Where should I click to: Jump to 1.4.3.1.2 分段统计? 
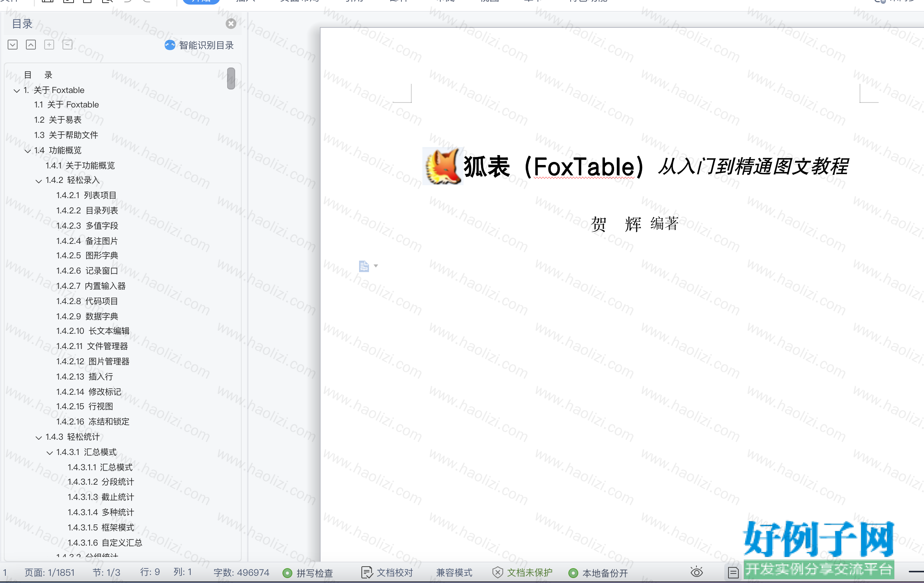(x=101, y=482)
